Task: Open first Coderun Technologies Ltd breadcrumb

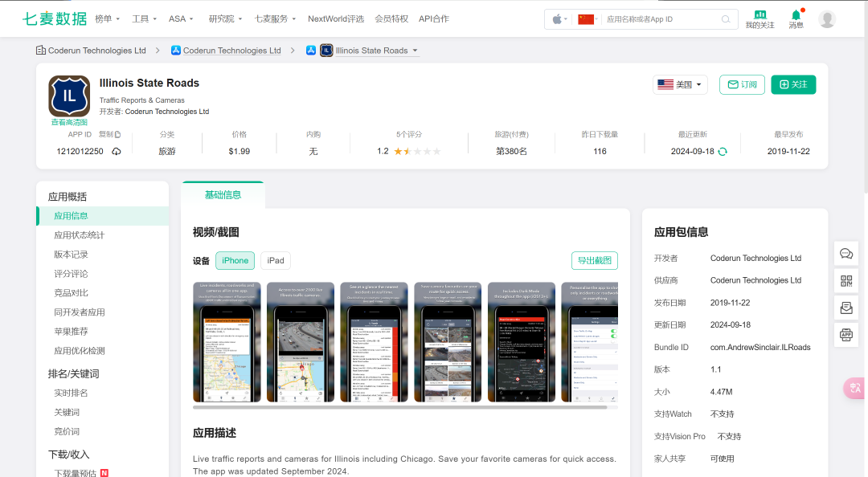Action: pos(97,51)
